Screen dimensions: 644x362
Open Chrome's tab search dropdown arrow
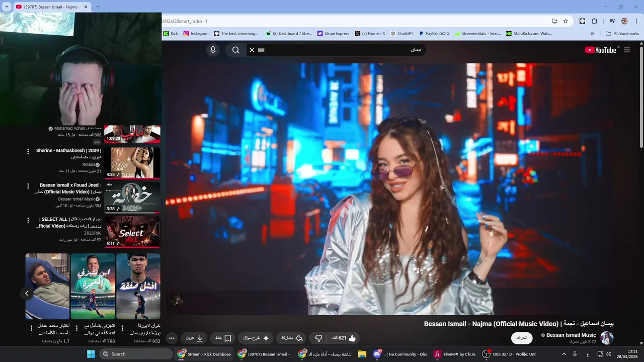pos(7,7)
